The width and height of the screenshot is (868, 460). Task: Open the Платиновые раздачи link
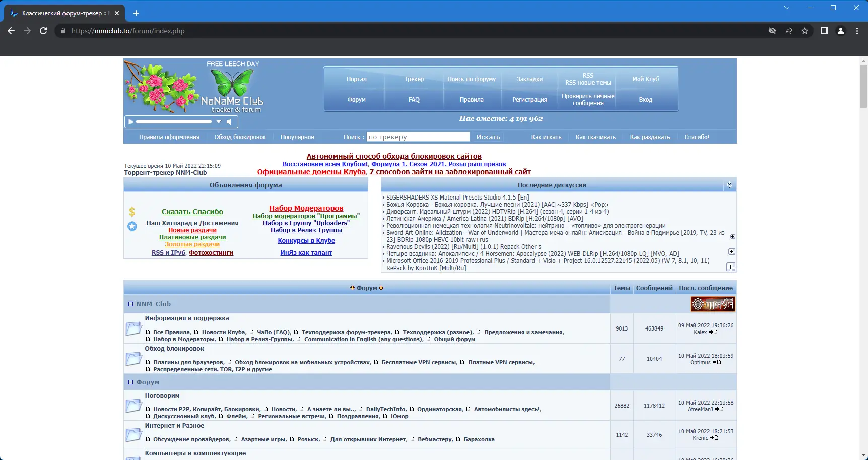(192, 237)
